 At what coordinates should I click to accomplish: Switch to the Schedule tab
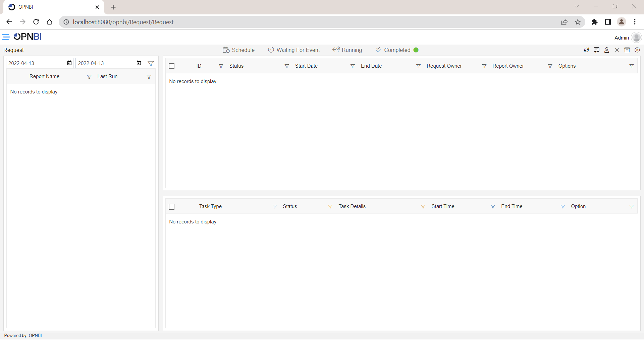238,50
